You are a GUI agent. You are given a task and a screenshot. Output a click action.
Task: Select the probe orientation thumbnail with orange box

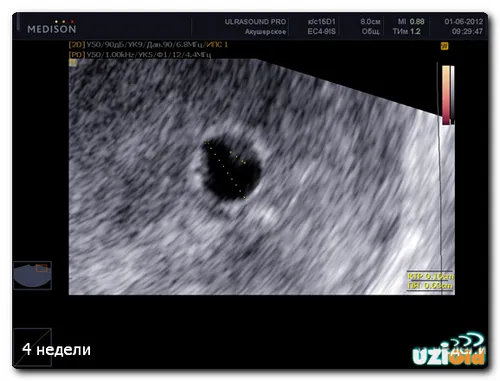[32, 275]
